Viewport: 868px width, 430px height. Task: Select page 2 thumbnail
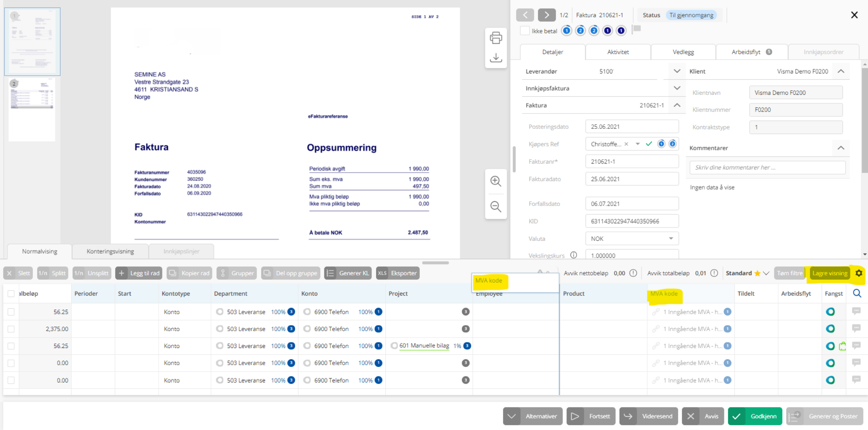(x=32, y=109)
